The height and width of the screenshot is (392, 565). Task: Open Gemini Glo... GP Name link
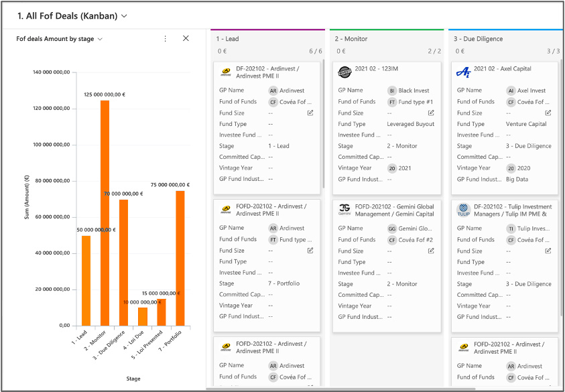pos(415,228)
